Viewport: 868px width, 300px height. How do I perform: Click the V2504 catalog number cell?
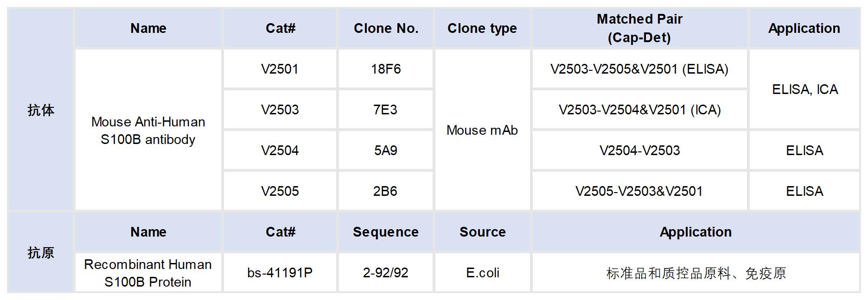[x=280, y=150]
